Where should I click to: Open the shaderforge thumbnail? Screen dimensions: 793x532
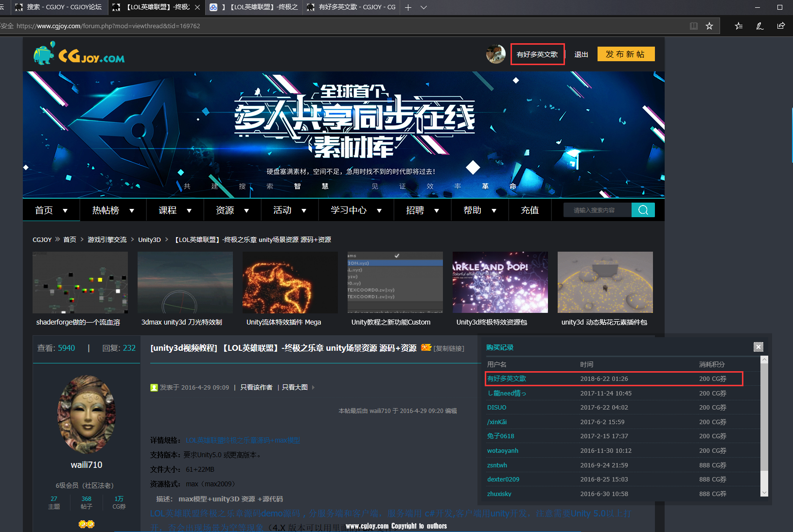[80, 282]
